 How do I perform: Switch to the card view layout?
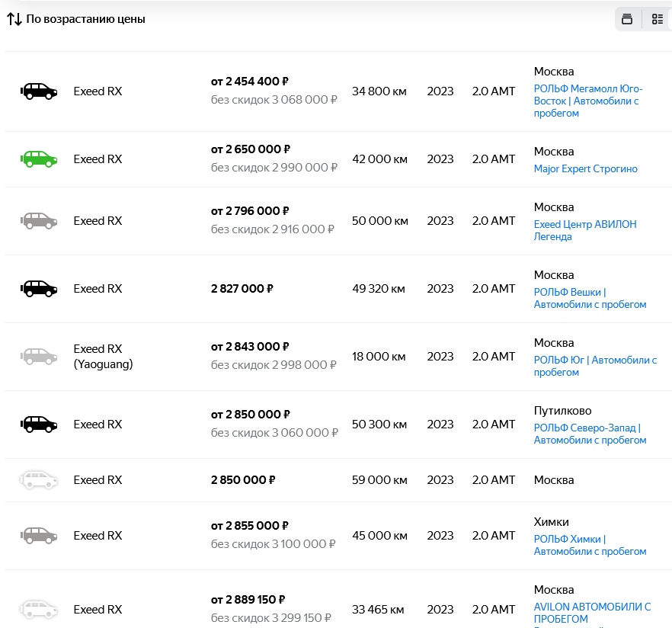click(627, 19)
